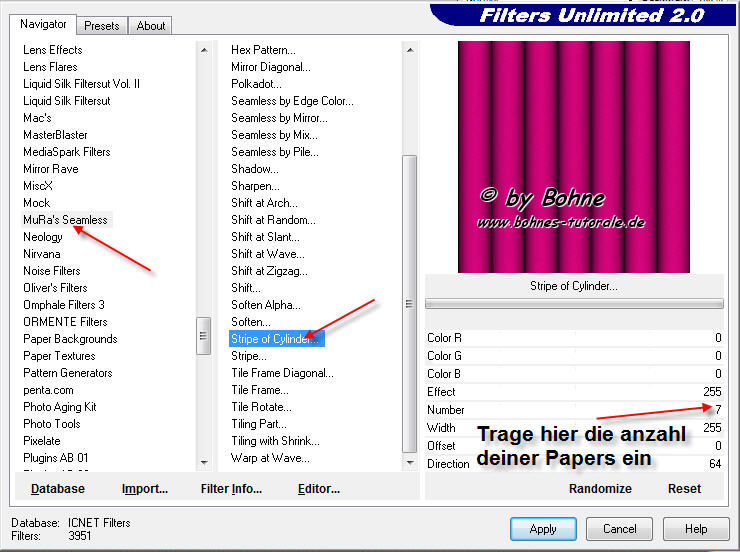Choose the Stripe of Cylinder filter
This screenshot has width=740, height=552.
(275, 339)
